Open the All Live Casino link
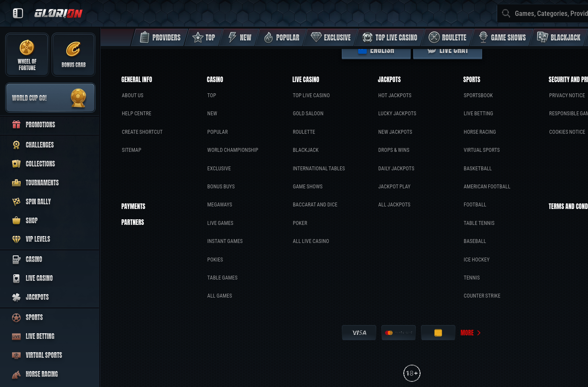 click(311, 241)
